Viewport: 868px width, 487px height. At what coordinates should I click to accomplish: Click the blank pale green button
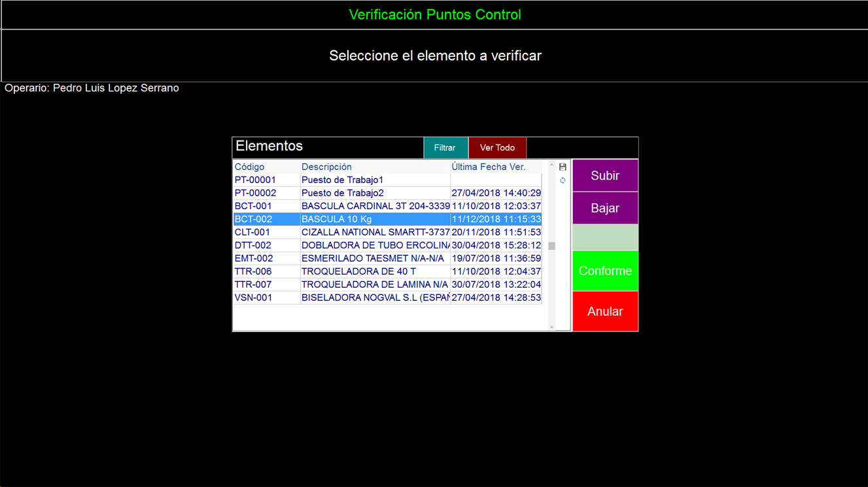coord(605,237)
